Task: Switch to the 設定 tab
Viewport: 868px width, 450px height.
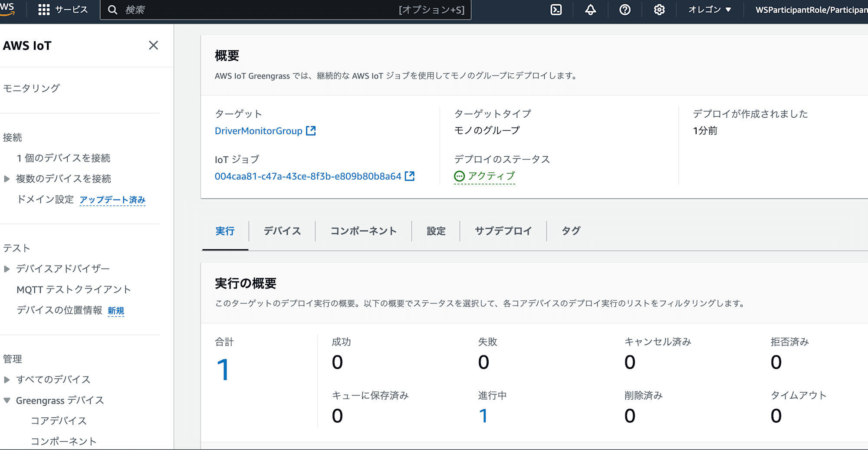Action: [x=436, y=231]
